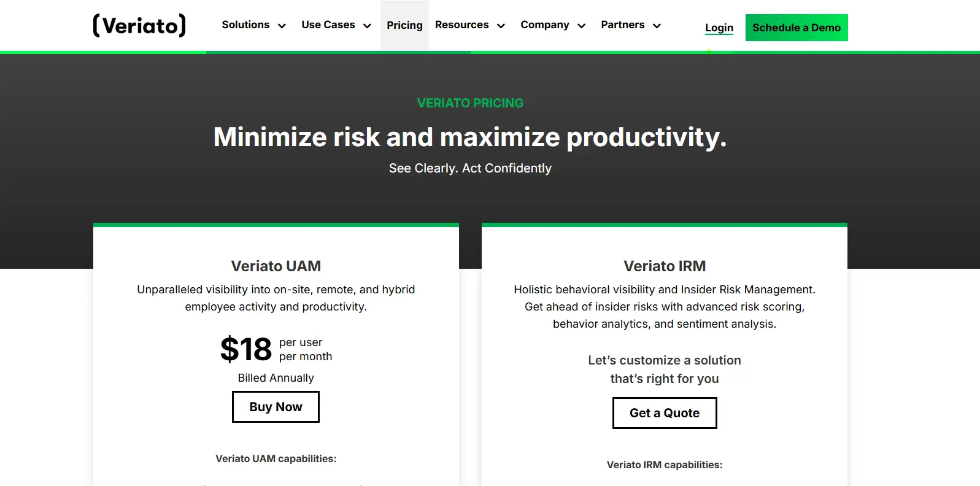
Task: Click 'Veriato IRM capabilities:' label
Action: coord(665,465)
